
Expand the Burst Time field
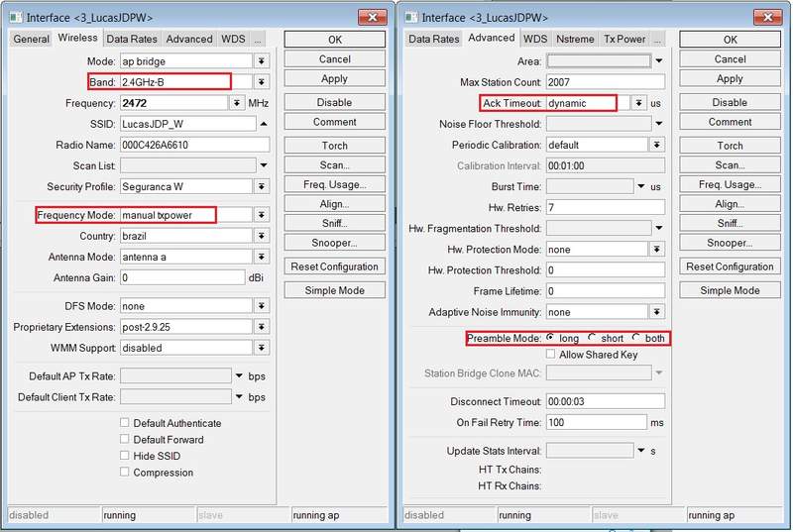pyautogui.click(x=640, y=186)
